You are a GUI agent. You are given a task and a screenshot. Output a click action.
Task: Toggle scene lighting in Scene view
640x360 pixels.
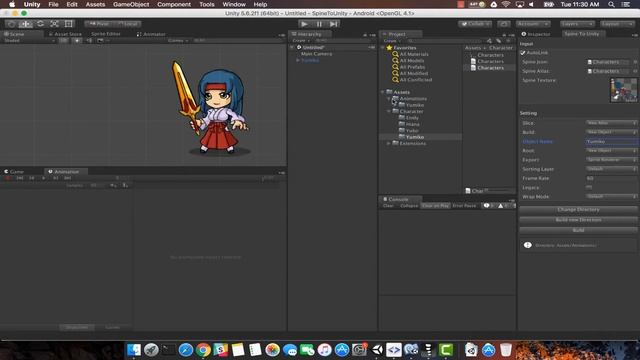coord(77,40)
